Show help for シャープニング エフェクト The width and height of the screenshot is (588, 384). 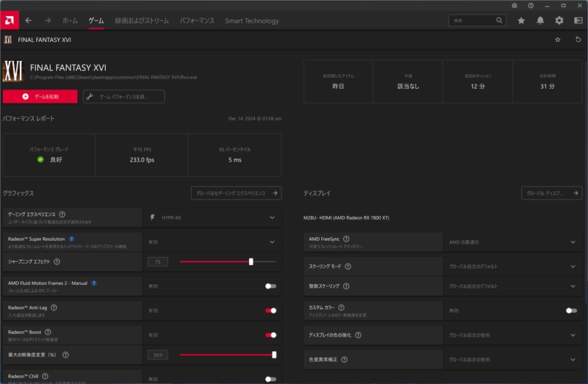point(57,261)
